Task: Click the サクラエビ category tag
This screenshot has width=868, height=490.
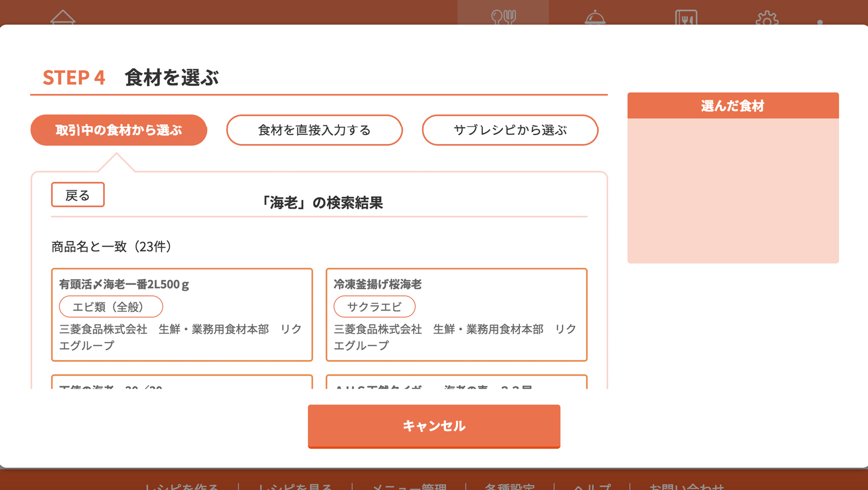Action: [x=374, y=307]
